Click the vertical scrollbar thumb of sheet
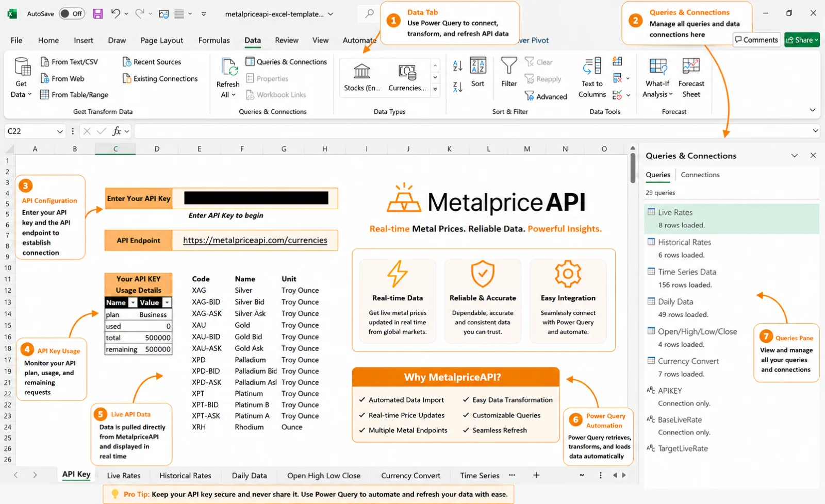Screen dimensions: 825x504 click(x=633, y=168)
